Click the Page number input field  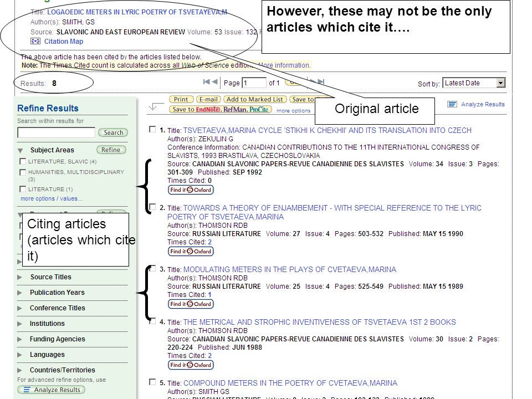click(x=254, y=83)
